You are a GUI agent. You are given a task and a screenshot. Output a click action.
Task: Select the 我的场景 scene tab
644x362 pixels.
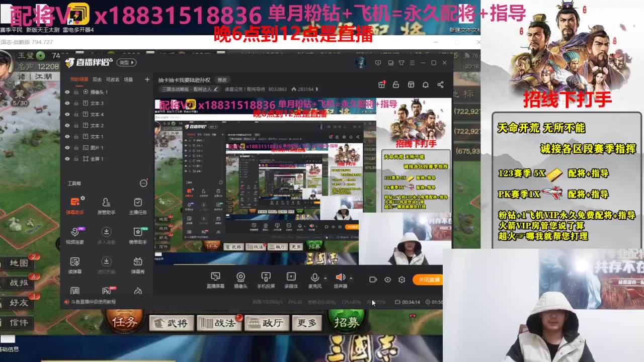(79, 79)
